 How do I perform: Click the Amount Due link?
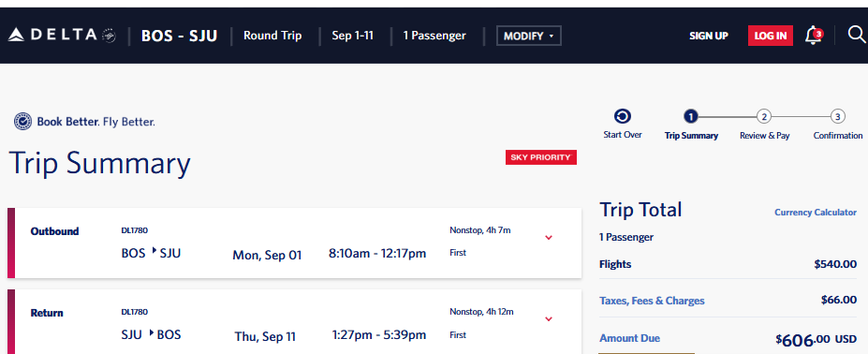[629, 338]
